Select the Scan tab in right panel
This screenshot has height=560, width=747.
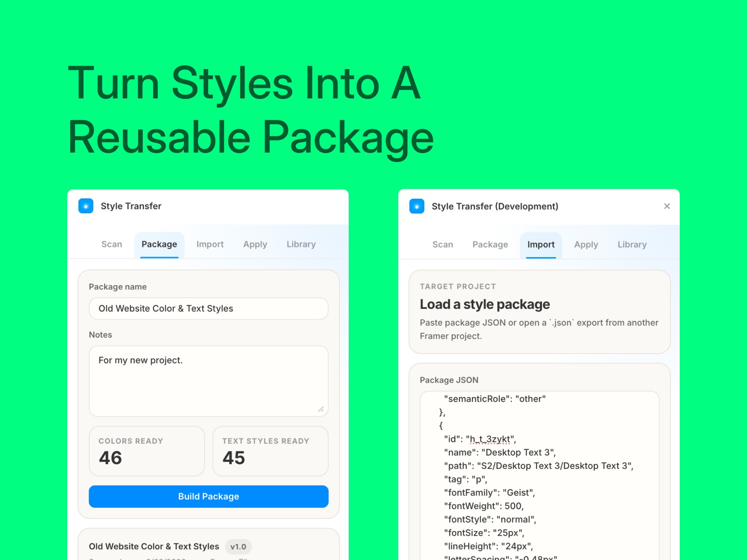(x=443, y=244)
